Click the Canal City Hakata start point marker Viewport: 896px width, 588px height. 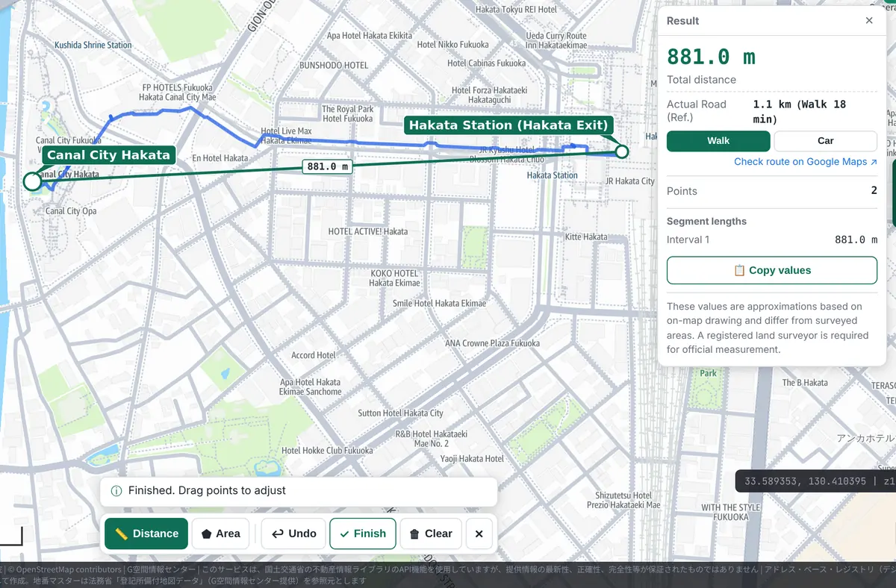(x=32, y=181)
